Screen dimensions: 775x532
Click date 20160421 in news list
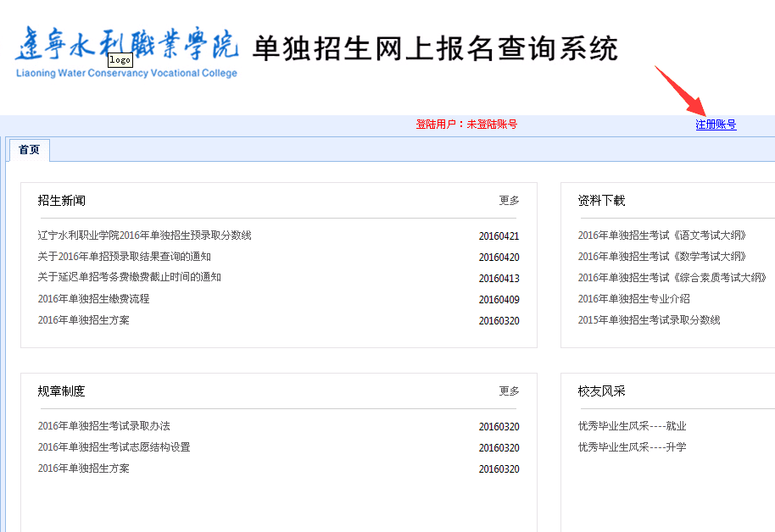[499, 236]
